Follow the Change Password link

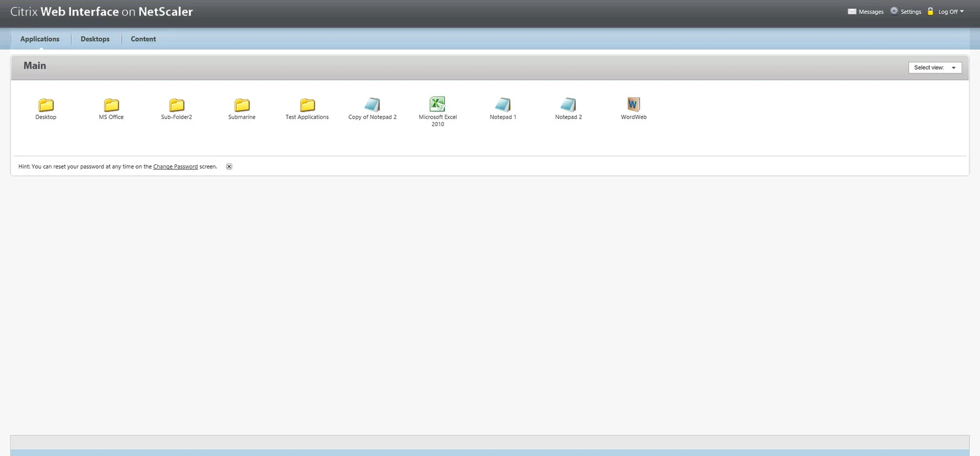(x=175, y=167)
